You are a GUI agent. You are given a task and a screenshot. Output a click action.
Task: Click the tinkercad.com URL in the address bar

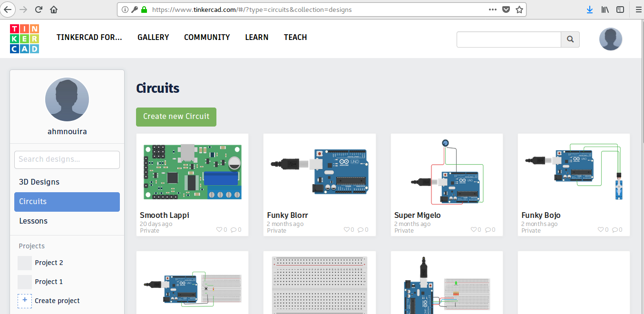click(x=252, y=10)
